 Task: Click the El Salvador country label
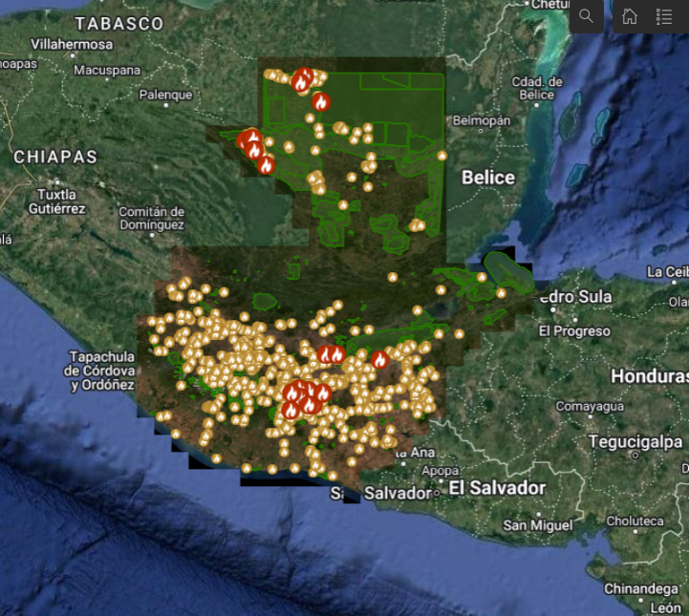[x=497, y=488]
